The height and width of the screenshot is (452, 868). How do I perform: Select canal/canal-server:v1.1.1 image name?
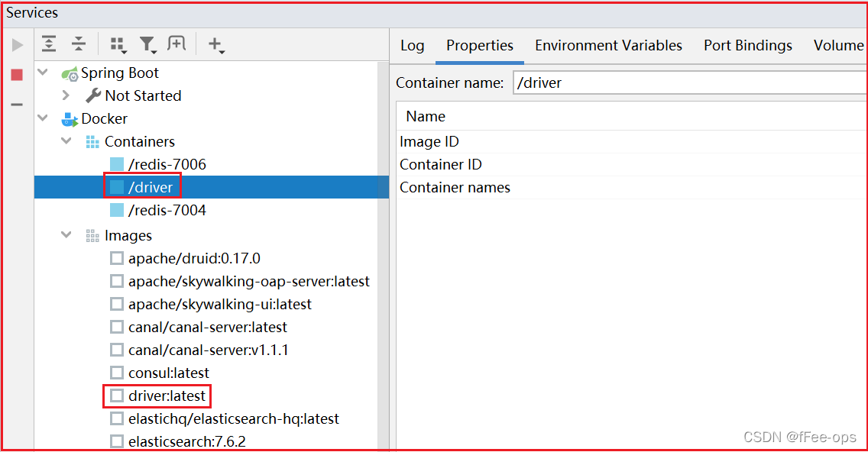[x=208, y=350]
